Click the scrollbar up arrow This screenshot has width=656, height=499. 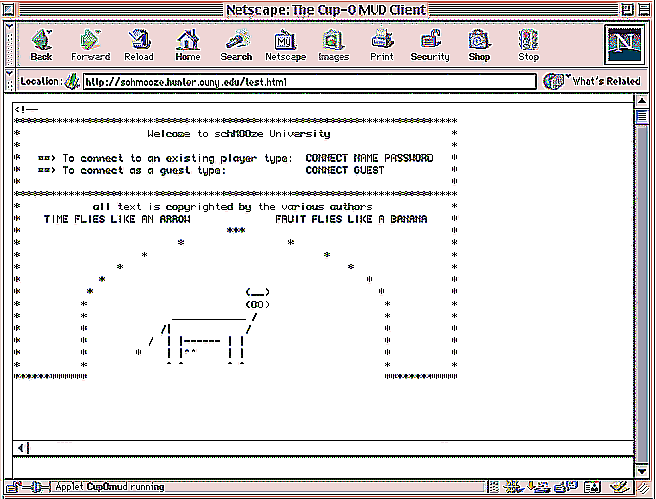pyautogui.click(x=642, y=101)
